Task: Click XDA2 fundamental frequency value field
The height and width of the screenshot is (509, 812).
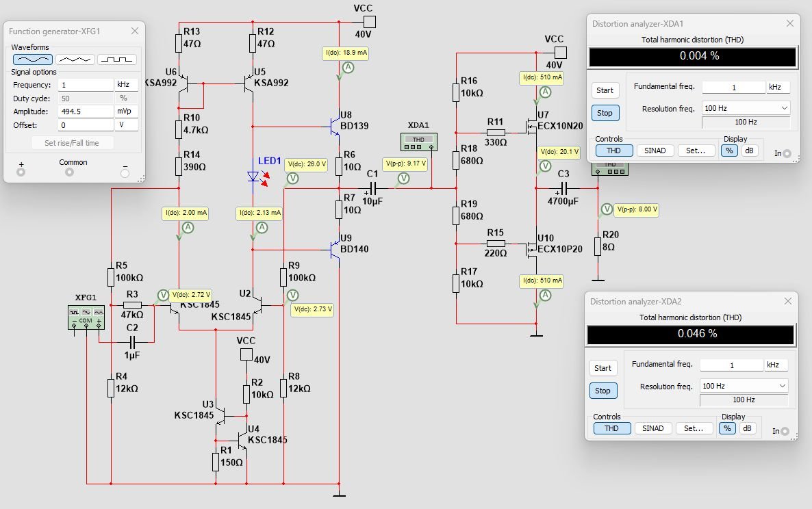Action: pyautogui.click(x=731, y=365)
